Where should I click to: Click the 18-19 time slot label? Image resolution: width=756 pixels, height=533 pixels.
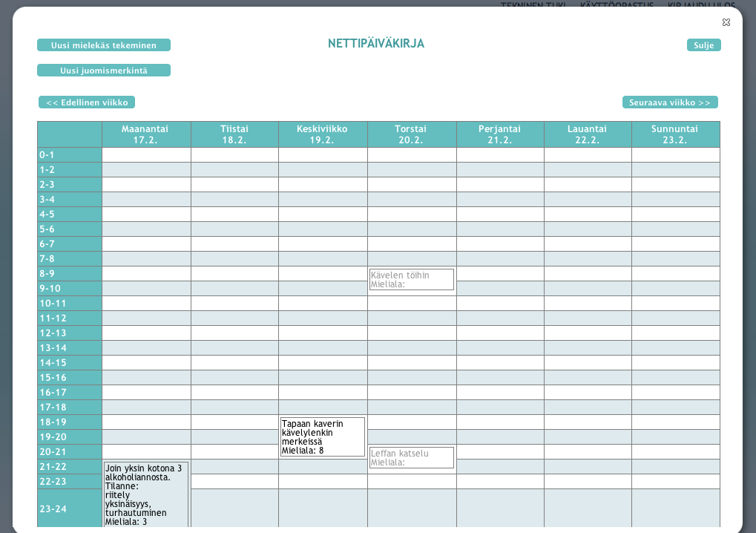point(70,422)
